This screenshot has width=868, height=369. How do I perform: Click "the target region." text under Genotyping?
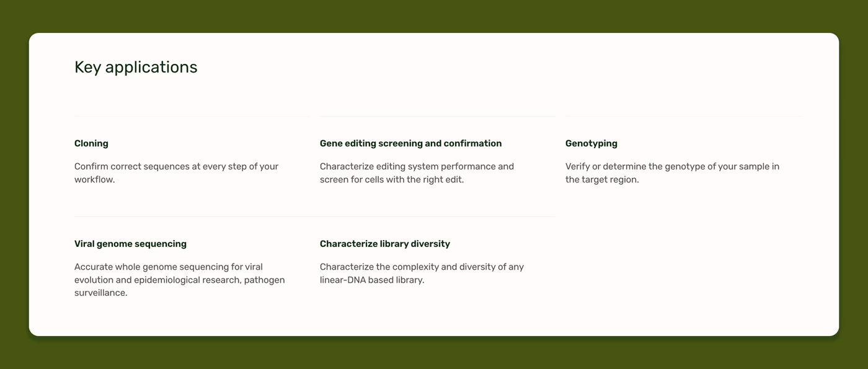601,180
